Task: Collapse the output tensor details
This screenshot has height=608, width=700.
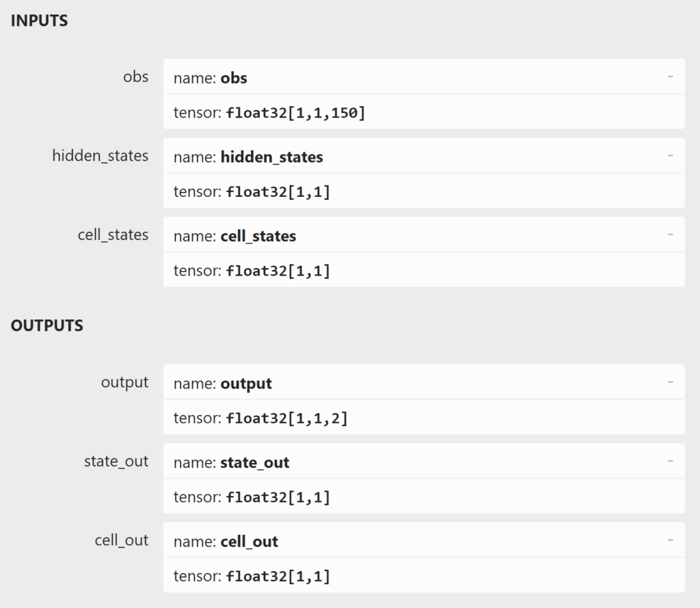Action: (671, 383)
